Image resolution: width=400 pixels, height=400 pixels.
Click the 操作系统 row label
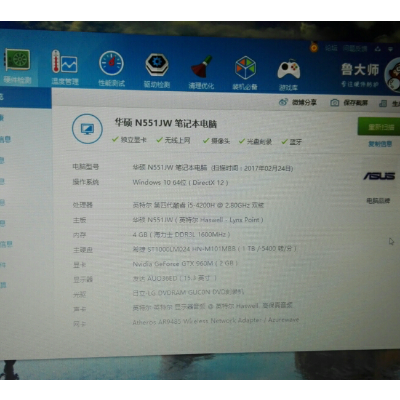click(x=86, y=182)
